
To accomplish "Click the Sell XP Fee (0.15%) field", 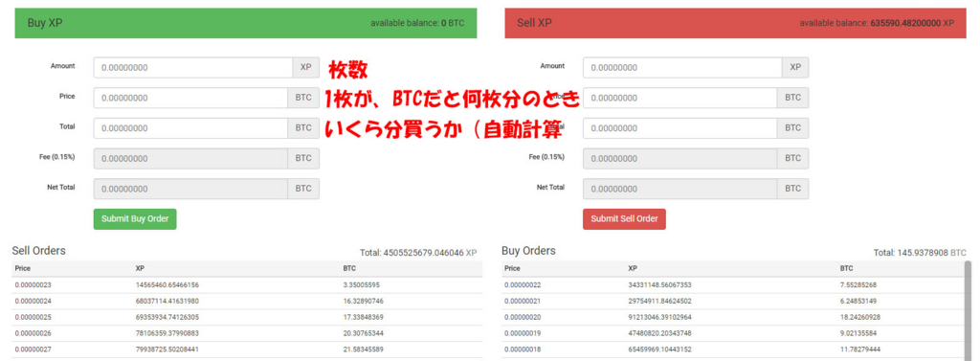I will tap(680, 158).
